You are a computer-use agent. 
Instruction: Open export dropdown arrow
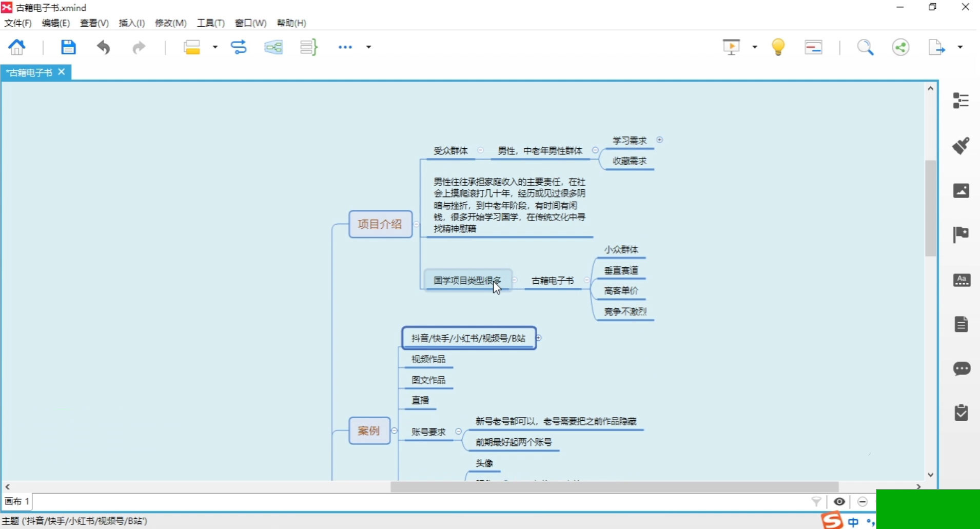(x=960, y=47)
